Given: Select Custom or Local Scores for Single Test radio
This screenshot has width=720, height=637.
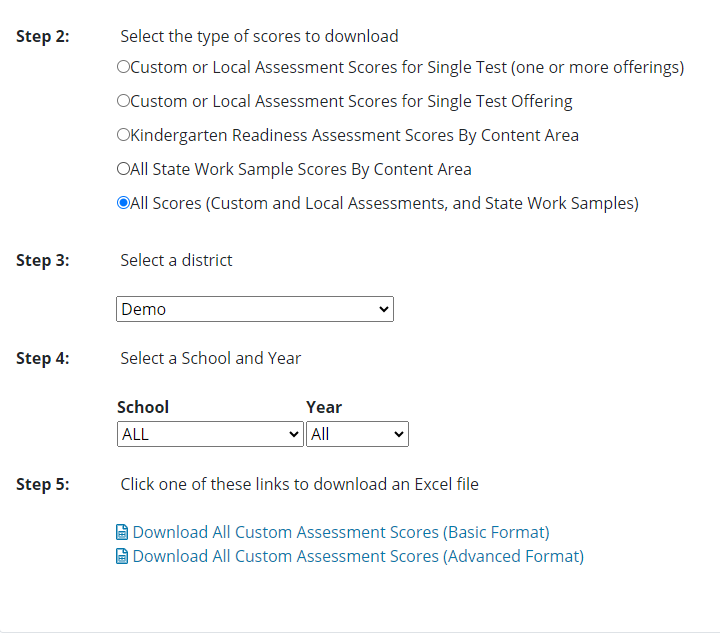Looking at the screenshot, I should 124,68.
